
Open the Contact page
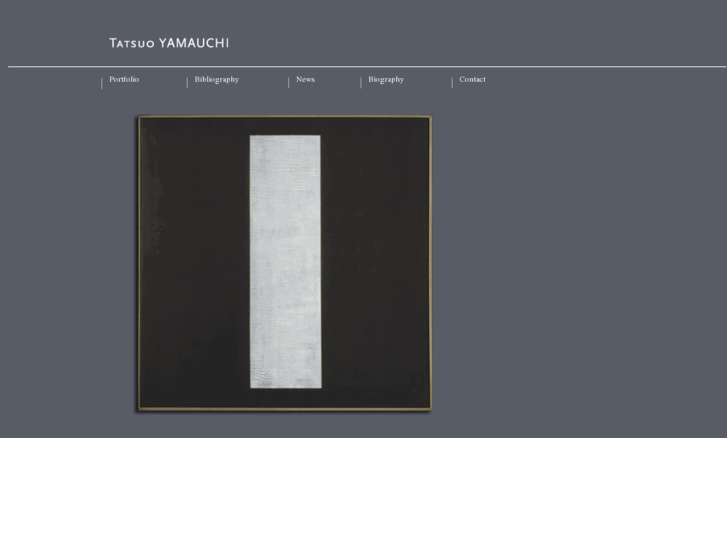pyautogui.click(x=472, y=79)
